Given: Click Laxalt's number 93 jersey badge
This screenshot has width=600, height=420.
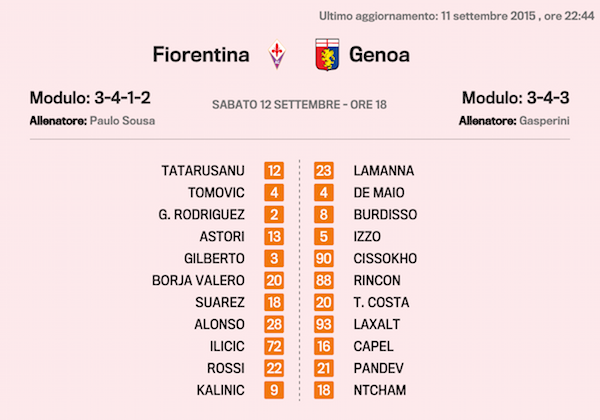Looking at the screenshot, I should point(324,324).
